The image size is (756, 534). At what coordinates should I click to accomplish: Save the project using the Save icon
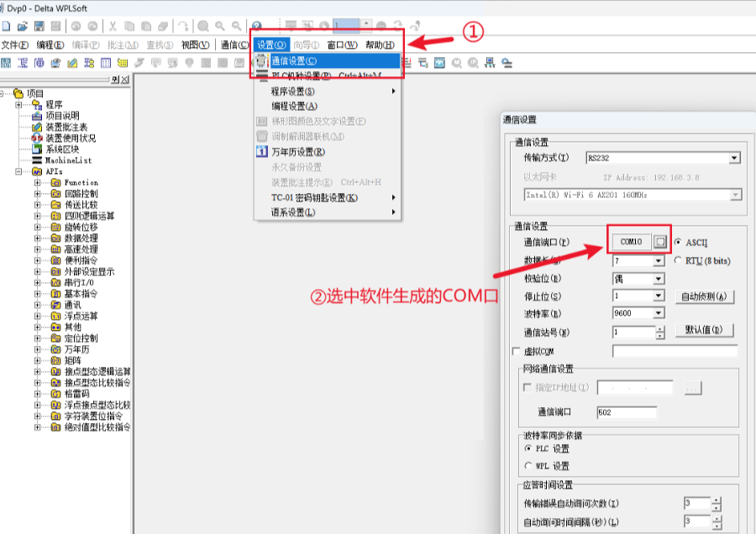(x=39, y=26)
